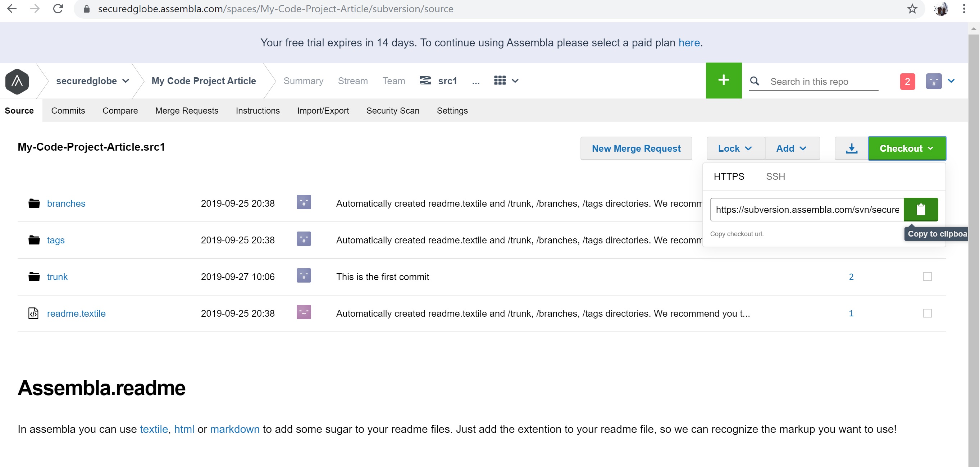Click the checkout URL text field
This screenshot has height=467, width=980.
point(807,210)
